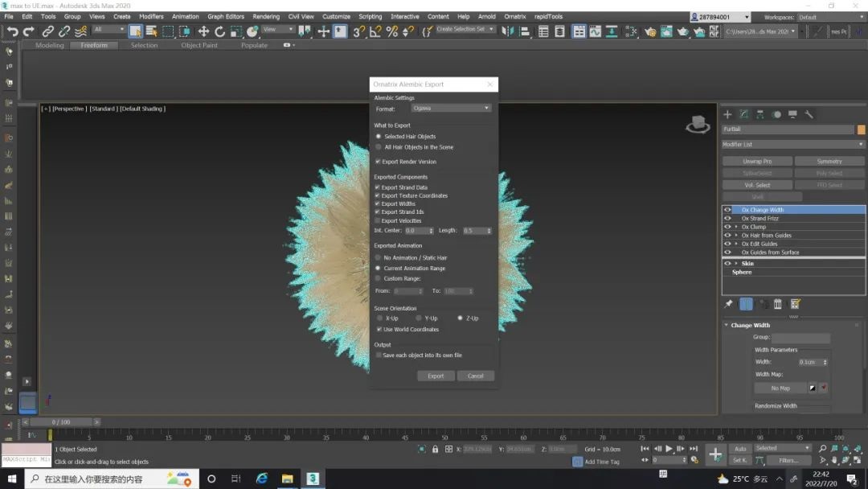868x489 pixels.
Task: Open the Utilities wrench panel tab
Action: tap(809, 114)
